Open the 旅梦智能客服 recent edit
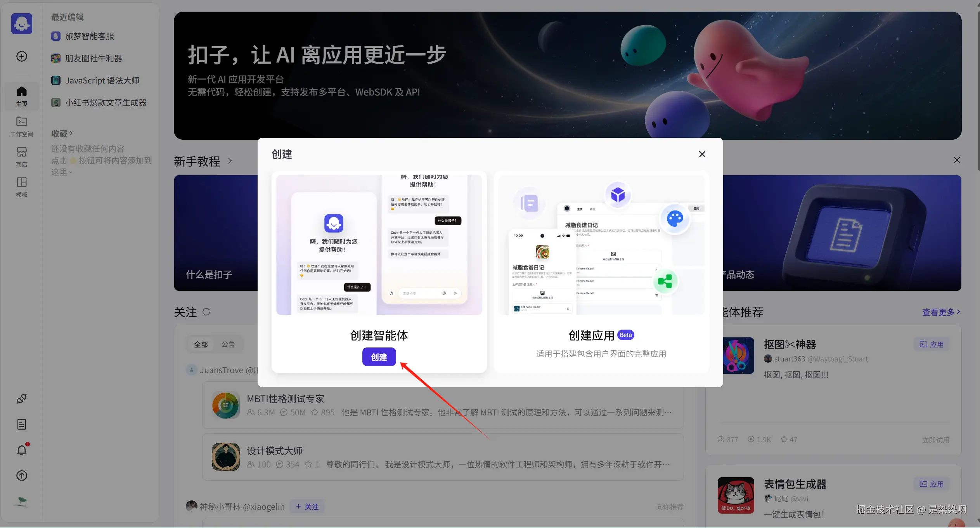 pos(89,36)
